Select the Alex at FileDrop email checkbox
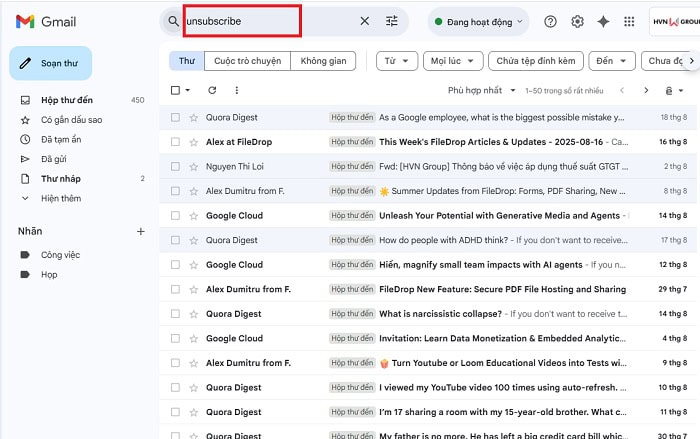Screen dimensions: 700x439 pyautogui.click(x=175, y=142)
